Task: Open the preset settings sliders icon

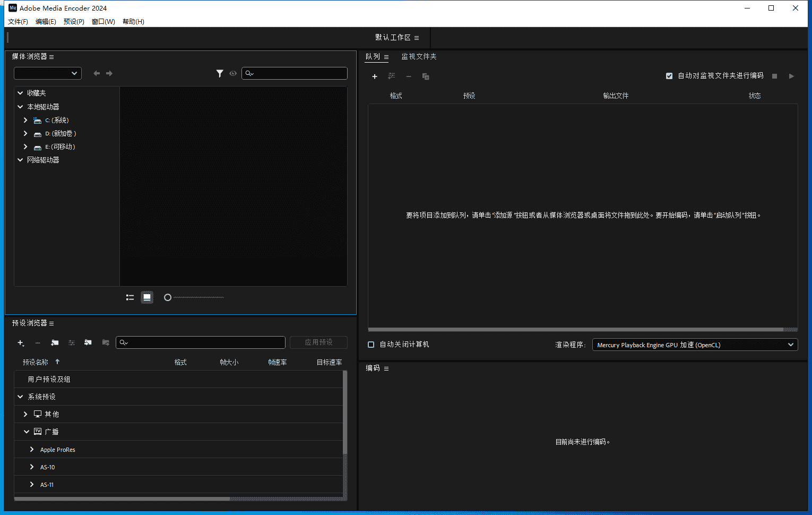Action: click(x=72, y=343)
